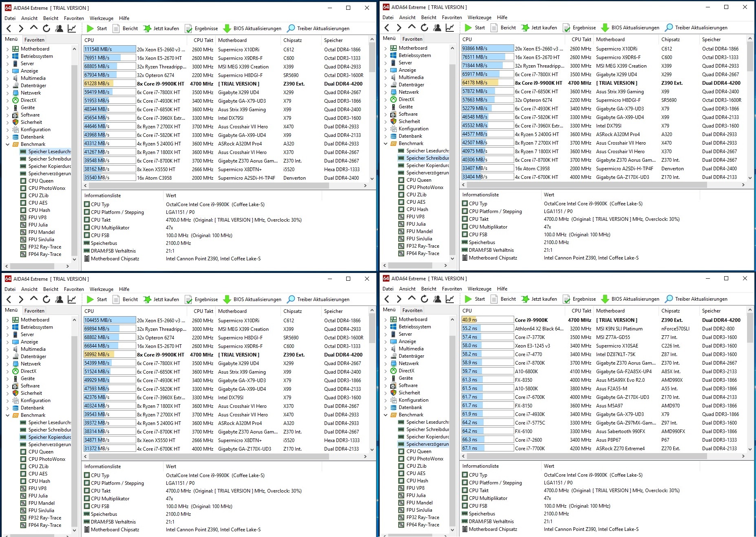Click the back arrow in top-left window
756x537 pixels.
(x=9, y=29)
